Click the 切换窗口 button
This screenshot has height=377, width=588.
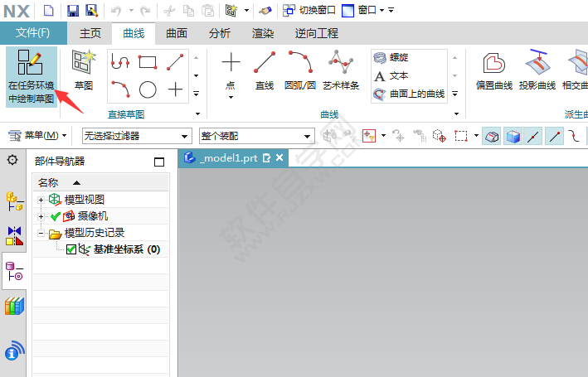click(309, 10)
